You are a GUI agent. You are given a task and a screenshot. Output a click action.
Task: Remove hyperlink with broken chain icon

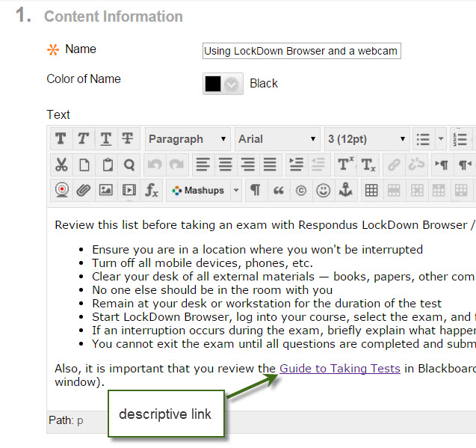pyautogui.click(x=416, y=165)
